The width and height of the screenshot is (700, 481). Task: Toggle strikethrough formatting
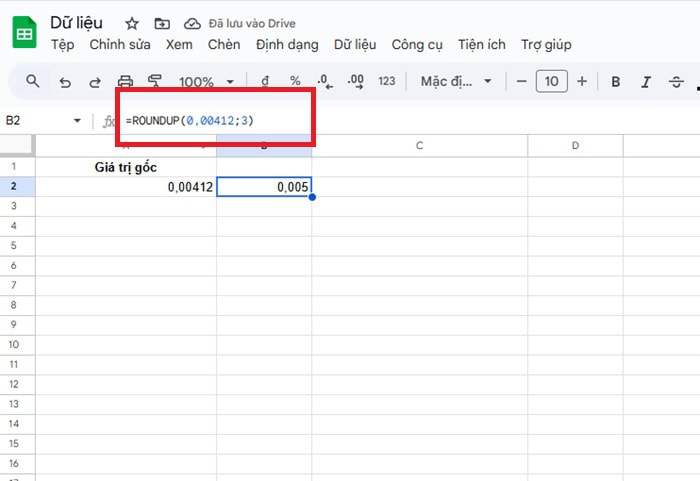pyautogui.click(x=676, y=82)
